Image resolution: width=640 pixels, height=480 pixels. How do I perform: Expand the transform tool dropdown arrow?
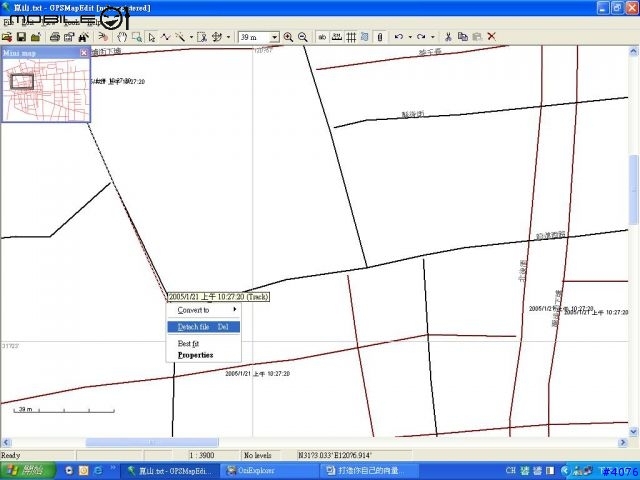[x=228, y=37]
